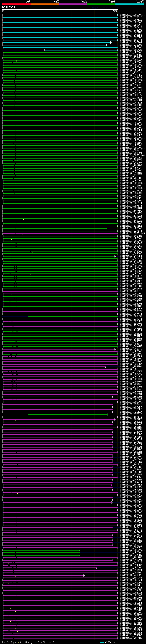146x644 pixels.
Task: Open hit label UniRef100_Q67Y17
Action: (x=131, y=27)
